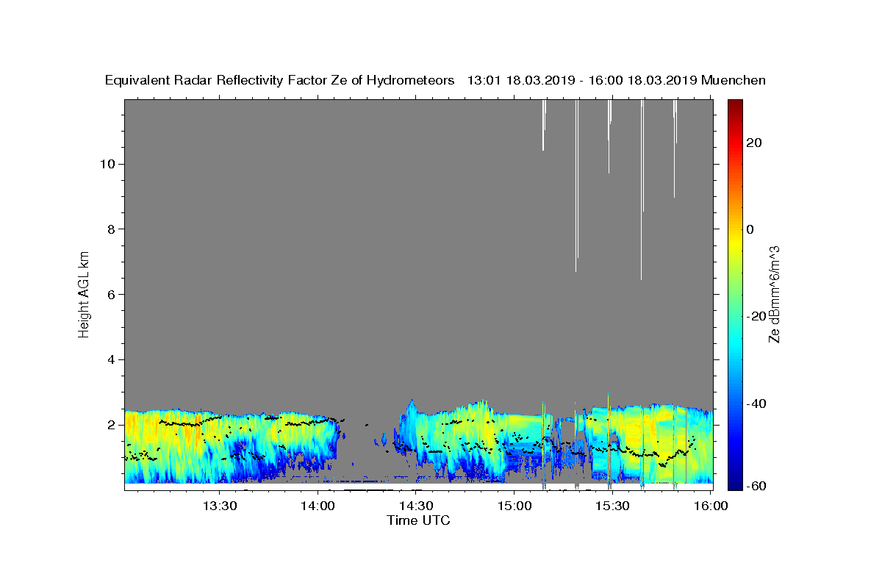Image resolution: width=882 pixels, height=588 pixels.
Task: Click the 'Height AGL km' axis label
Action: (x=84, y=294)
